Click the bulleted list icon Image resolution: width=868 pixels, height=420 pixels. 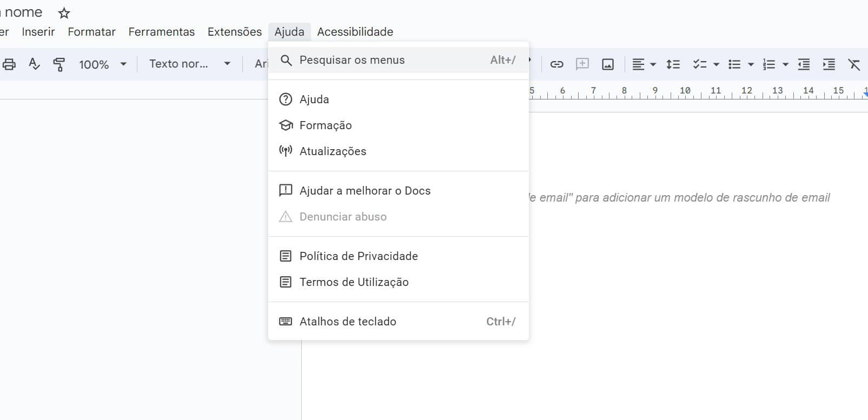tap(734, 64)
